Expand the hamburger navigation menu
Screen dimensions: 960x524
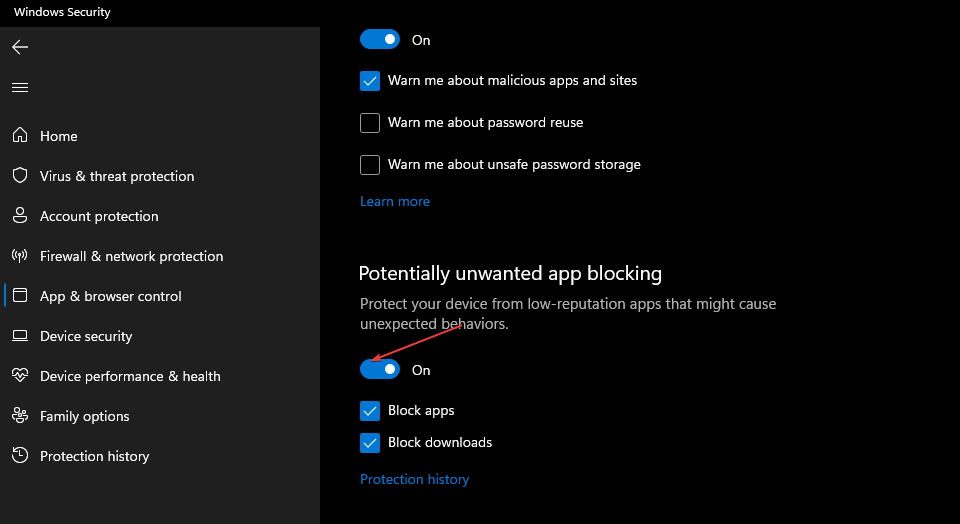tap(20, 88)
